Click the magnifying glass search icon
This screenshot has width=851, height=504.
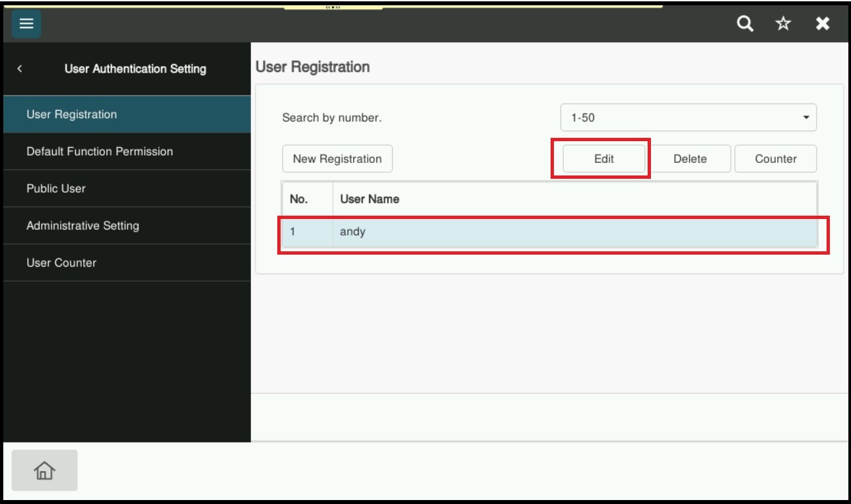coord(745,24)
